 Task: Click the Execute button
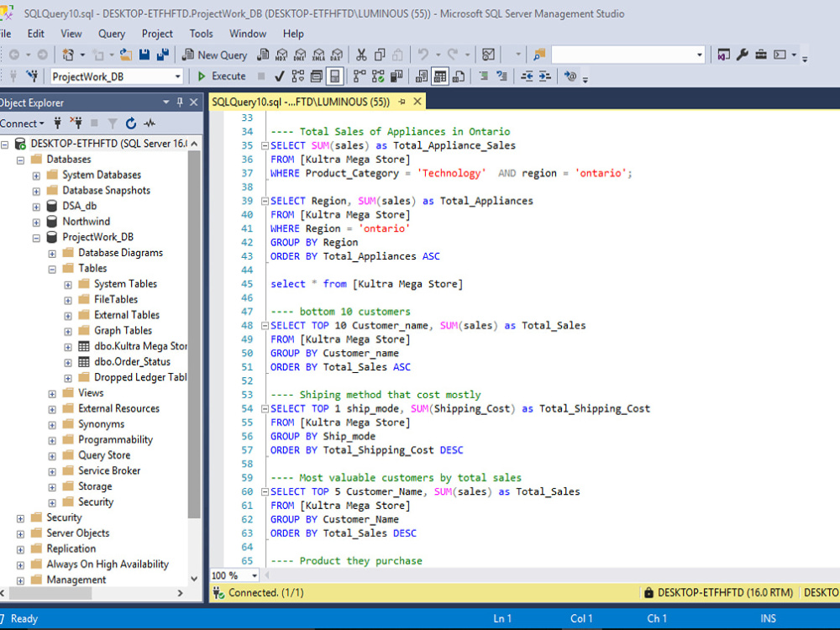pos(221,76)
